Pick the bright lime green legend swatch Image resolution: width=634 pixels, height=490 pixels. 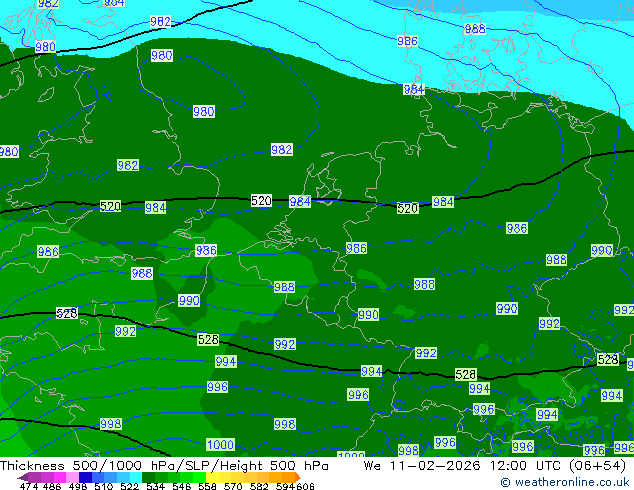pyautogui.click(x=199, y=477)
